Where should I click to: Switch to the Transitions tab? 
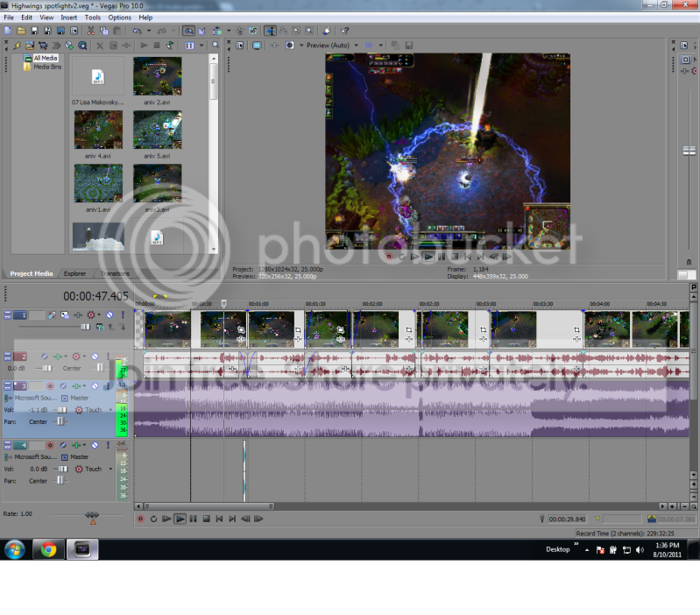[115, 273]
